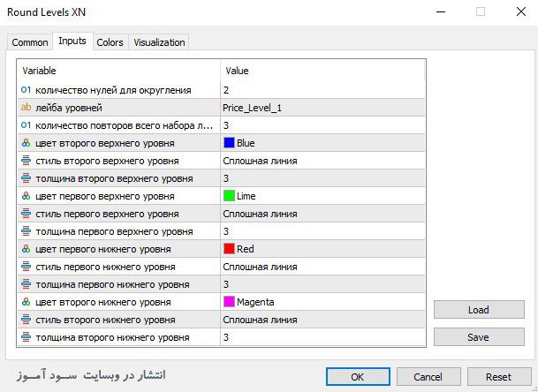Click the width icon beside толщина второго нижнего уровня
Viewport: 538px width, 392px height.
(27, 337)
